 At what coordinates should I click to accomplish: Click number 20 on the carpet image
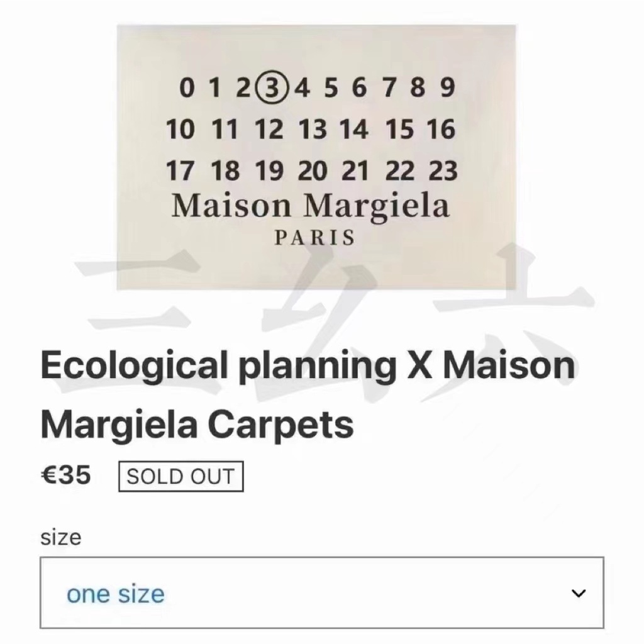pos(313,171)
